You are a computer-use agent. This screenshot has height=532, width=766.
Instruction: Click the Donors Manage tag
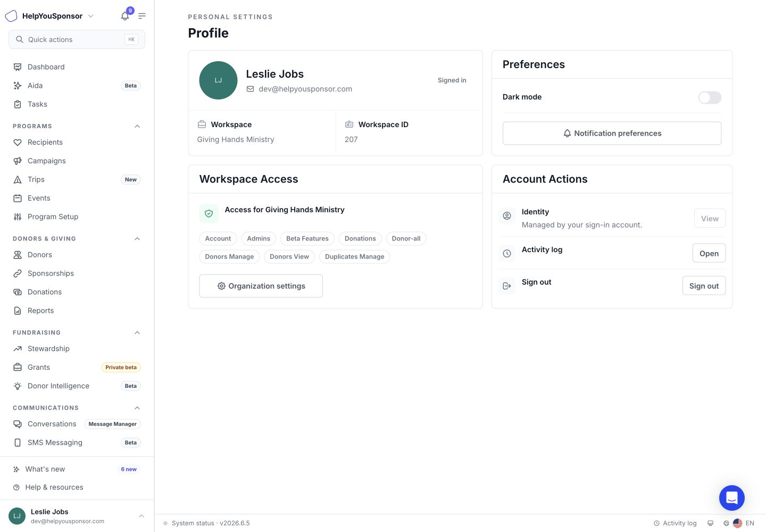click(x=229, y=257)
